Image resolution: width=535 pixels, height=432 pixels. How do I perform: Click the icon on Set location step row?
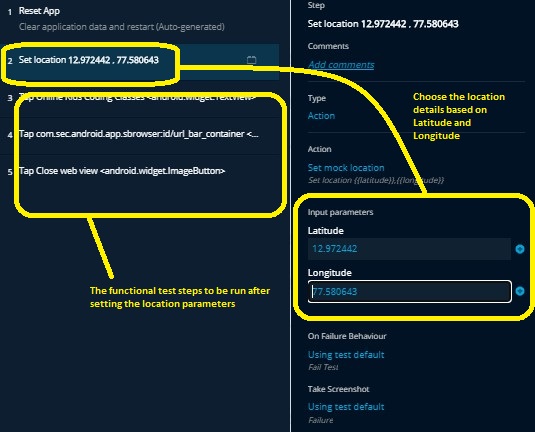tap(251, 60)
